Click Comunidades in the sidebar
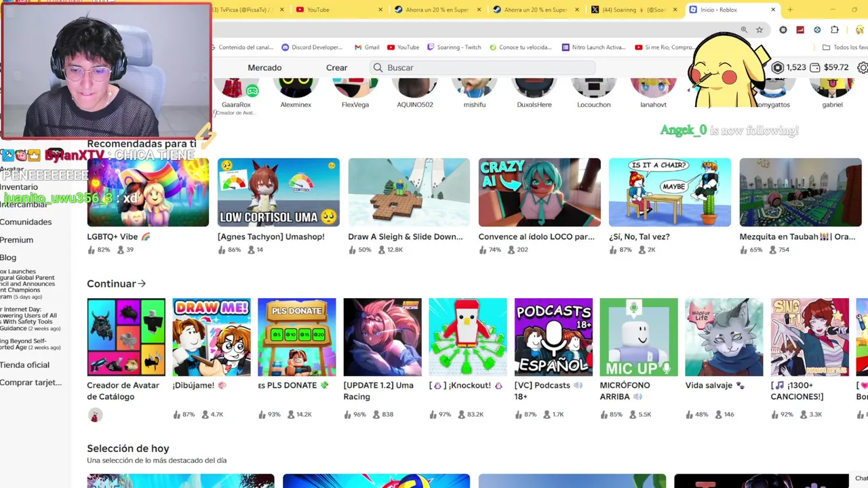 point(26,222)
